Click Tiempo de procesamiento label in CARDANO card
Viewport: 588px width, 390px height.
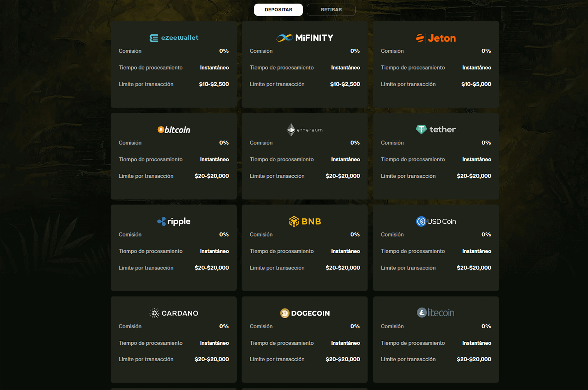click(151, 343)
